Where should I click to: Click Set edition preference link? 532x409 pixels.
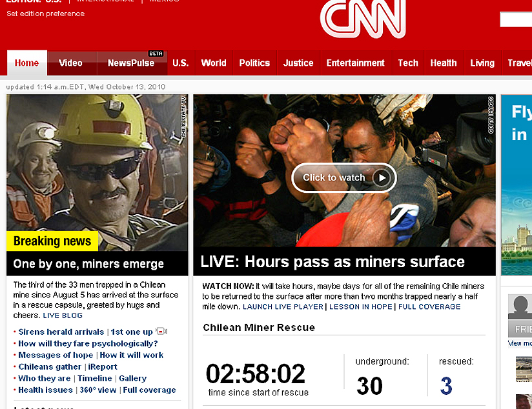[x=45, y=14]
